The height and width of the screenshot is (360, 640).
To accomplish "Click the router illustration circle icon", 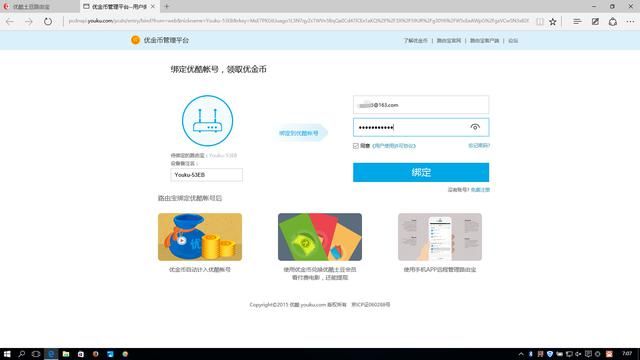I will point(207,121).
